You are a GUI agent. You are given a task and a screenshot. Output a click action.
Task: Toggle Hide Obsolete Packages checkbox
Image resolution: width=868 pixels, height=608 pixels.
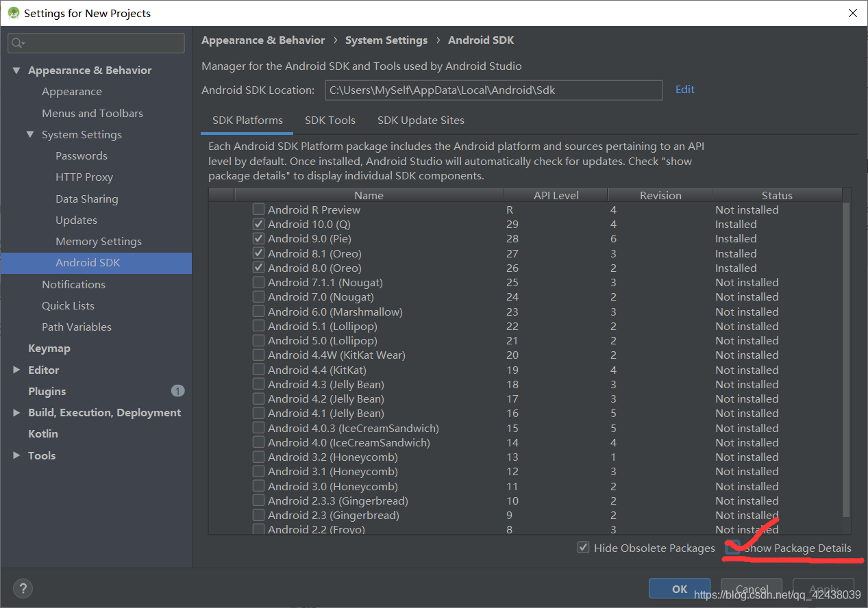pos(583,548)
